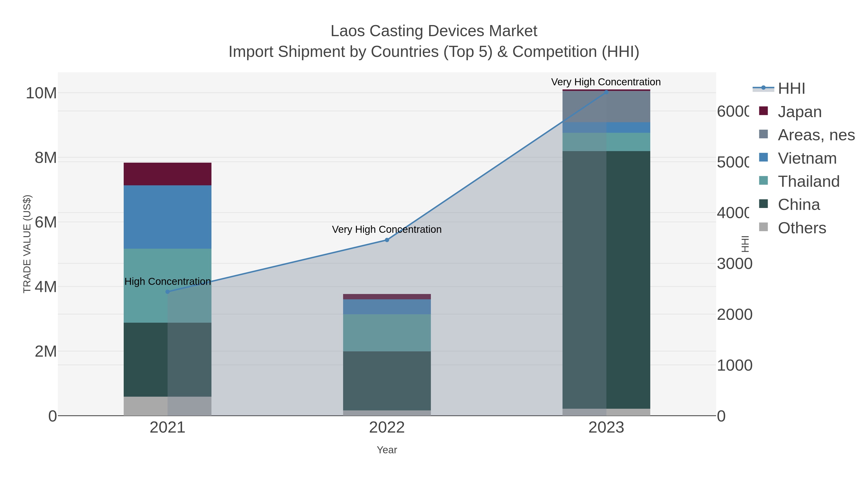Click the 4M y-axis tick label
This screenshot has height=488, width=868.
pyautogui.click(x=46, y=287)
